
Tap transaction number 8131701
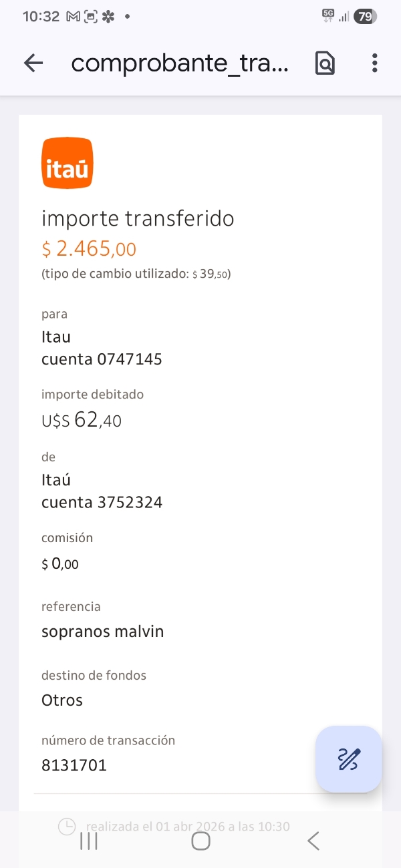click(74, 765)
